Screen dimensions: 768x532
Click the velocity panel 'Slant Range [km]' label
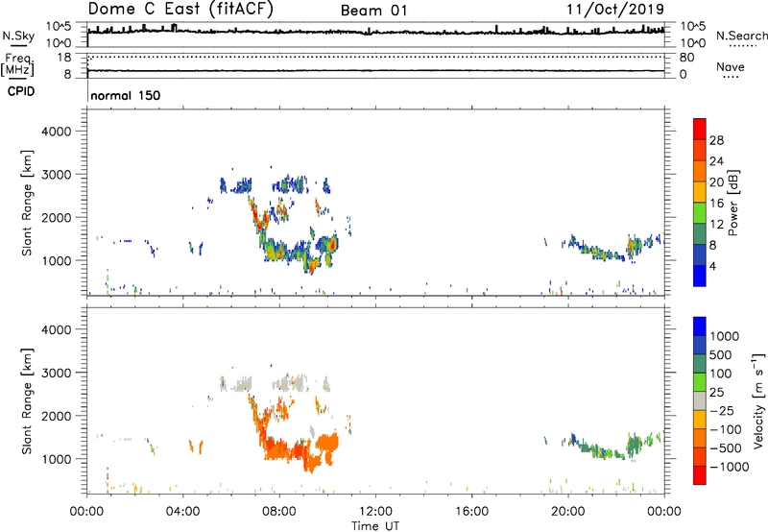click(x=27, y=401)
